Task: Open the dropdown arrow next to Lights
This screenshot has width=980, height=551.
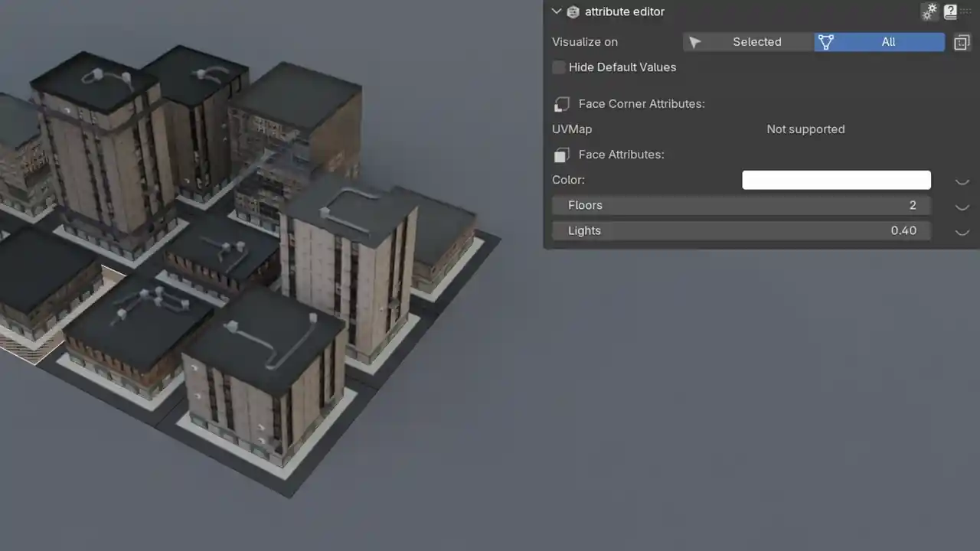Action: (x=962, y=231)
